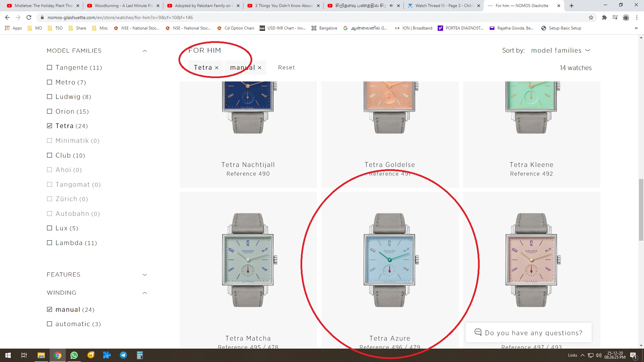The height and width of the screenshot is (362, 644).
Task: Open Task View on taskbar
Action: pyautogui.click(x=24, y=355)
